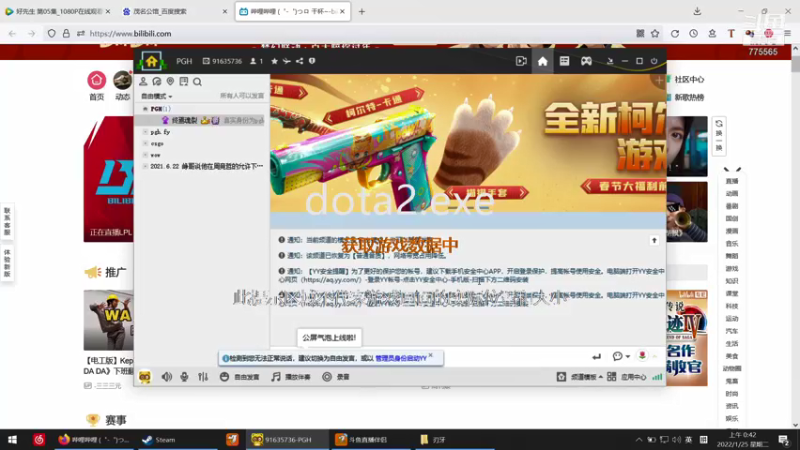Open the 自由模式 speaking mode dropdown
The height and width of the screenshot is (450, 800).
157,96
